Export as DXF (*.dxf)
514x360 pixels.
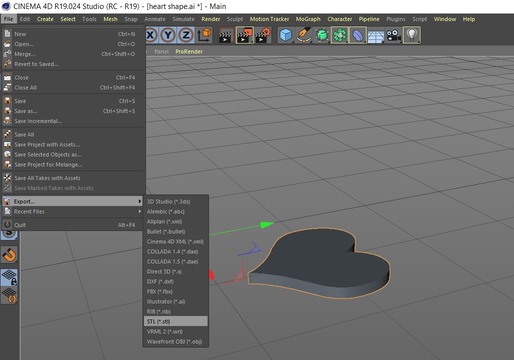coord(176,281)
